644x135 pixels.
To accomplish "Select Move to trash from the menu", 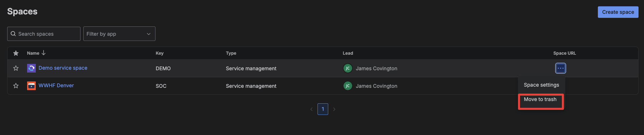I will (x=540, y=99).
